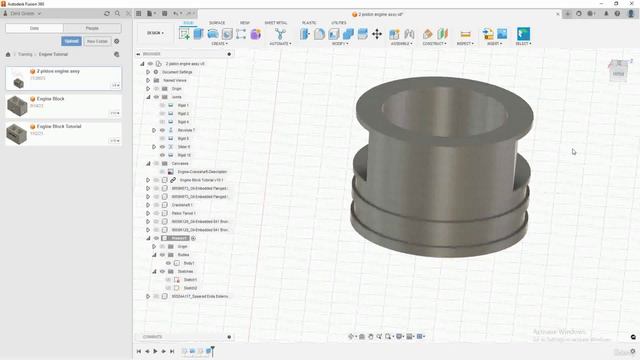Open the Engine Block Tutorial file thumbnail
This screenshot has height=360, width=640.
(x=17, y=134)
